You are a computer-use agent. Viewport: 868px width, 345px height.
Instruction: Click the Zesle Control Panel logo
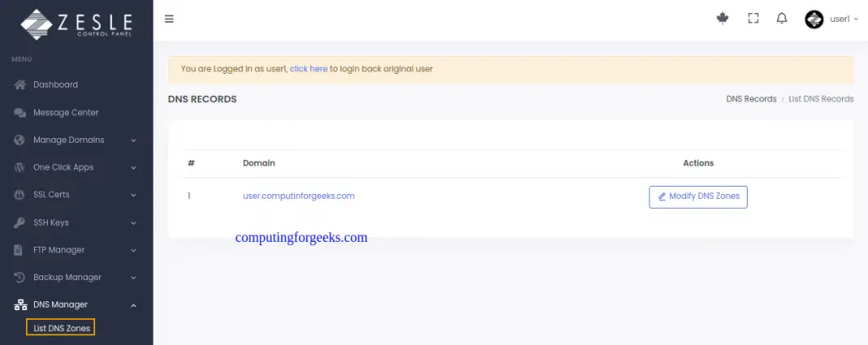tap(76, 24)
